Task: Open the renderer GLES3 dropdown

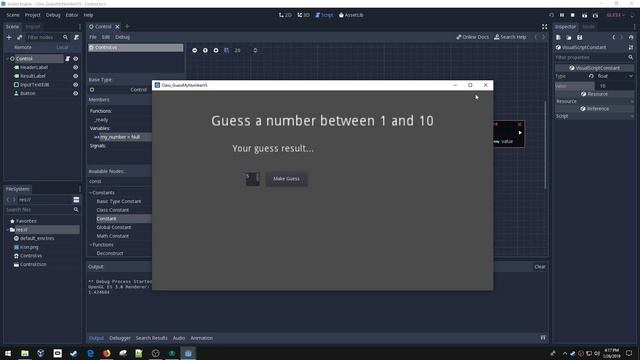Action: pos(616,15)
